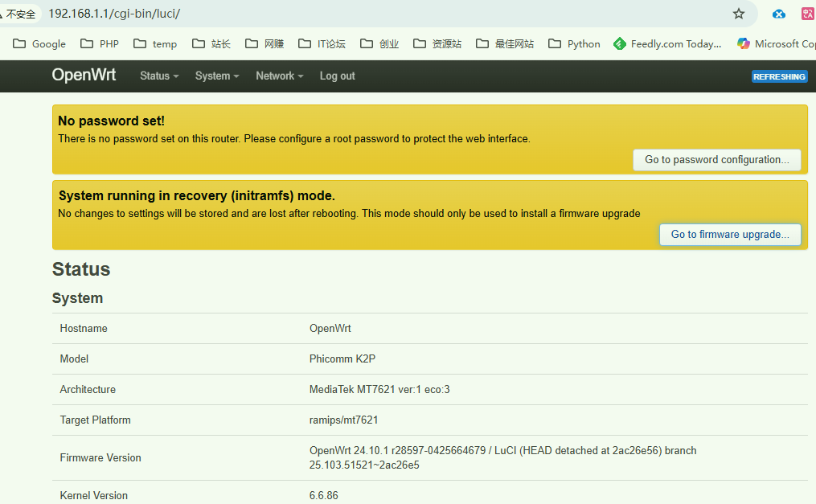Click Log out in the navigation bar
Viewport: 816px width, 504px height.
pyautogui.click(x=337, y=76)
